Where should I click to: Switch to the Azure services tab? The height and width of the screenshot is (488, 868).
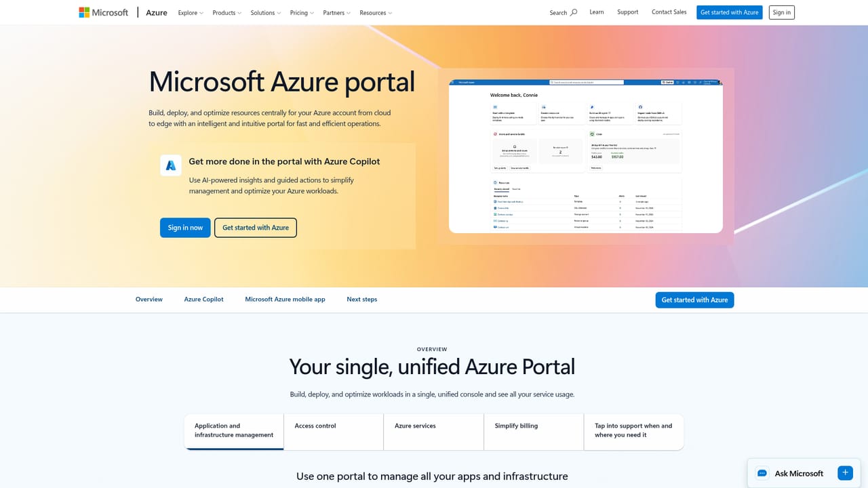[x=434, y=431]
